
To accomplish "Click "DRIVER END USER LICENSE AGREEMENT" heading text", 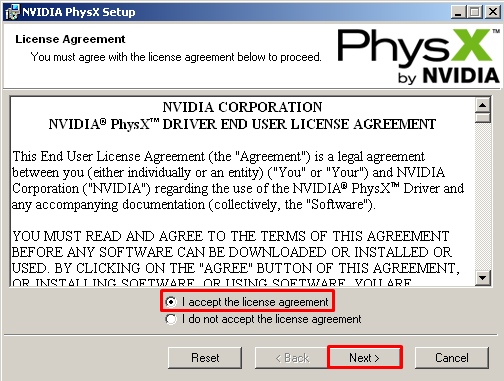I will (299, 124).
